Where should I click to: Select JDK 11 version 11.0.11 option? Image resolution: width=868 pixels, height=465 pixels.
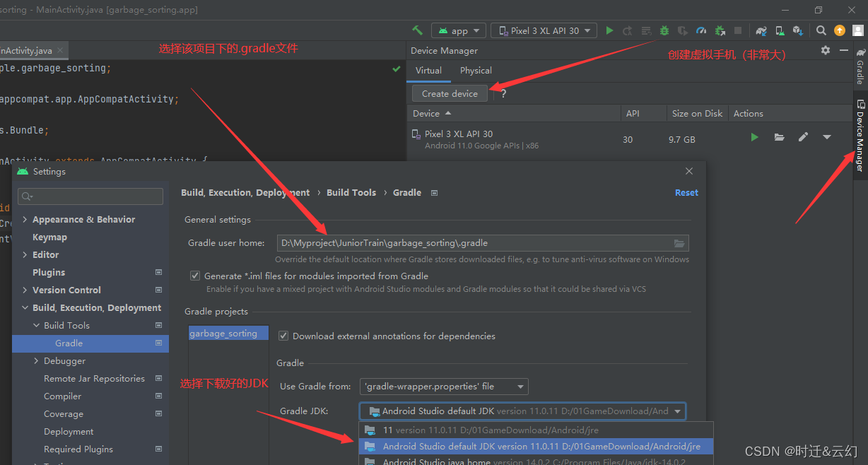536,430
